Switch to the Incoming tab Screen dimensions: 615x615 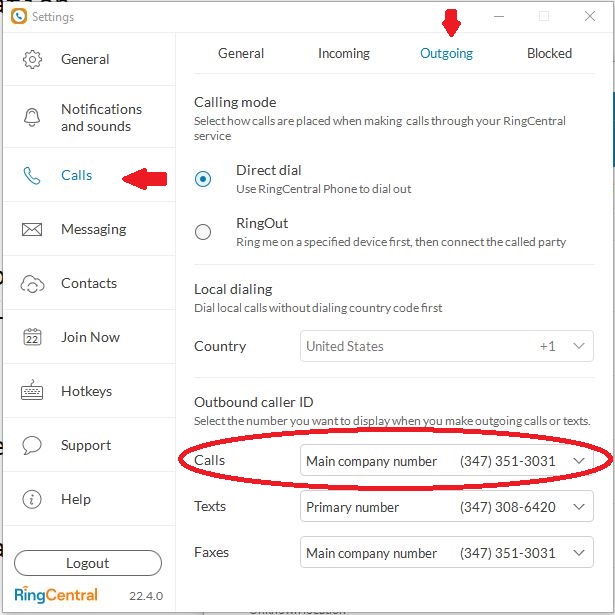(x=343, y=54)
